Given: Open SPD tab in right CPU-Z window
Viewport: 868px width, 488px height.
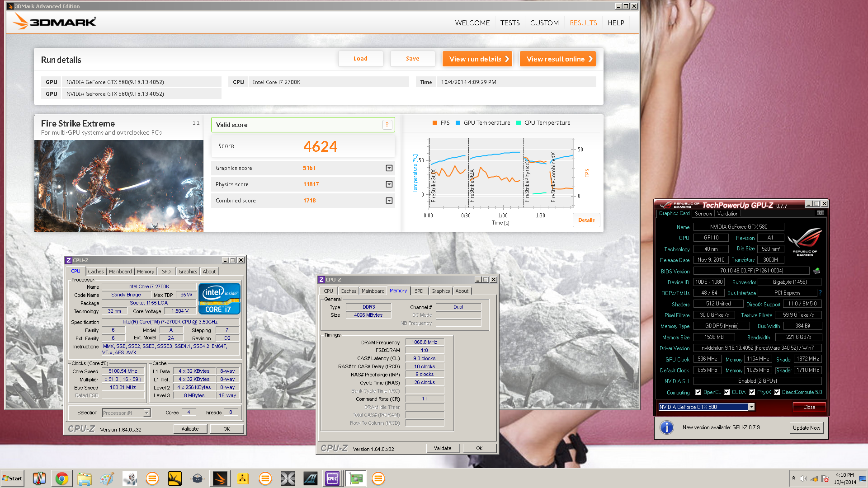Looking at the screenshot, I should pos(419,291).
